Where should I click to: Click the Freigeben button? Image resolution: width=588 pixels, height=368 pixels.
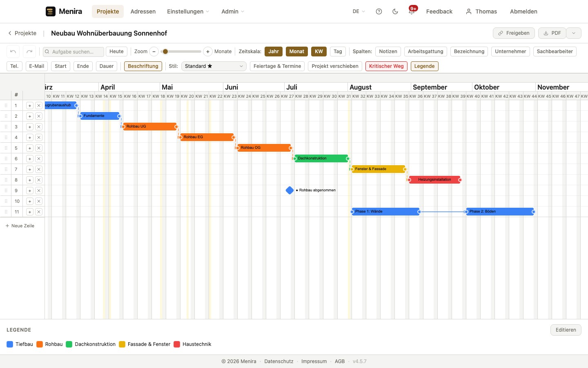514,33
